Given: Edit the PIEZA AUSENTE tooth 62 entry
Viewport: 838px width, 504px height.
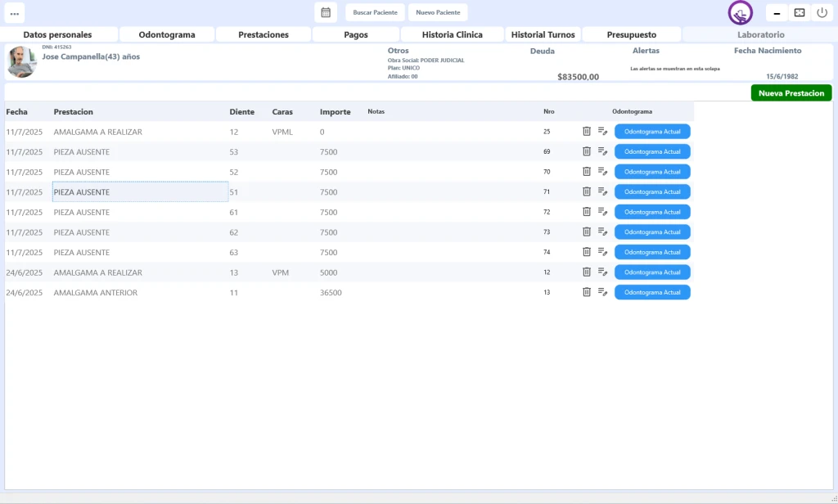Looking at the screenshot, I should tap(603, 232).
